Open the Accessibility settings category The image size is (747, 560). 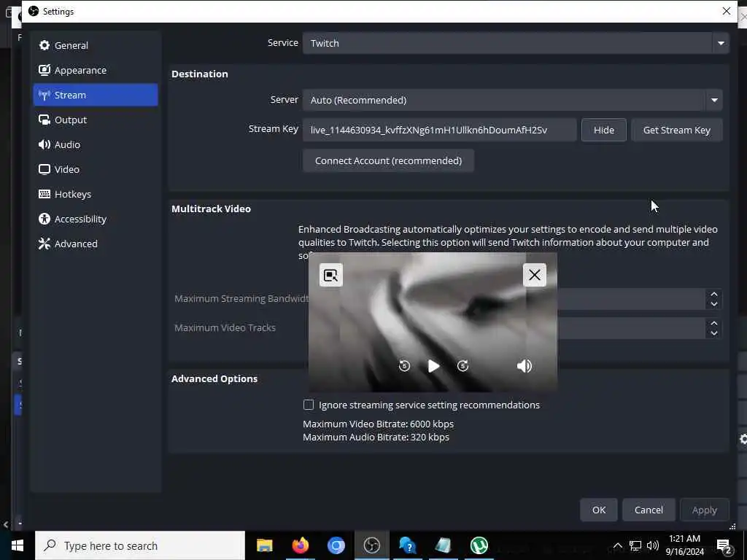(x=96, y=219)
